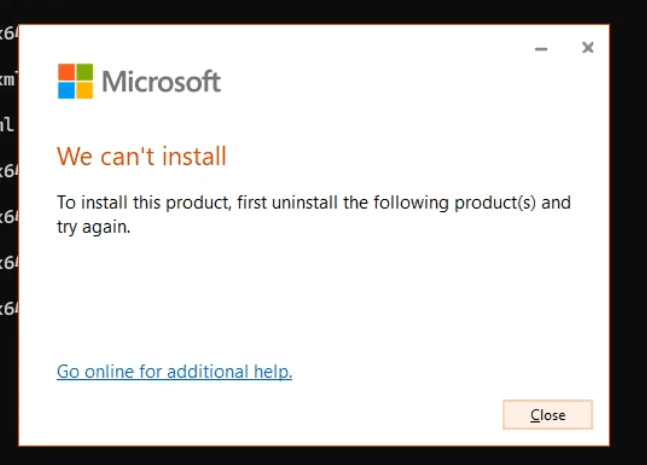Click the "We can't install" heading
The height and width of the screenshot is (465, 647).
point(142,156)
